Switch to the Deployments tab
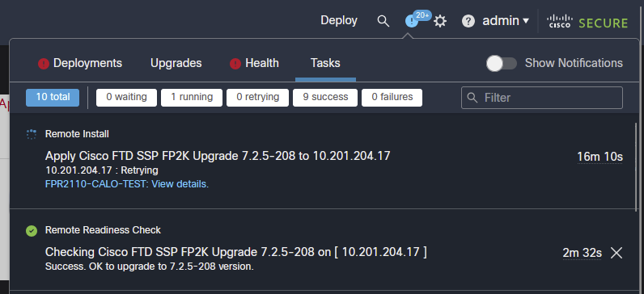The height and width of the screenshot is (294, 644). (x=87, y=63)
